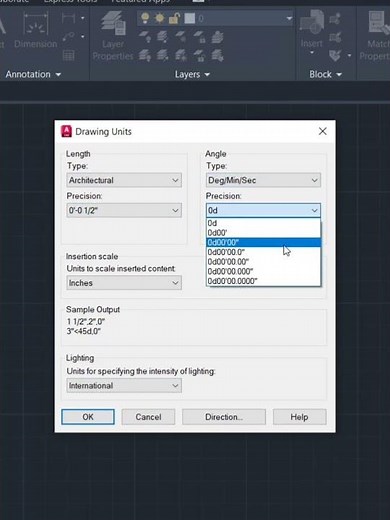Viewport: 390px width, 520px height.
Task: Open Layer Properties manager
Action: 113,36
